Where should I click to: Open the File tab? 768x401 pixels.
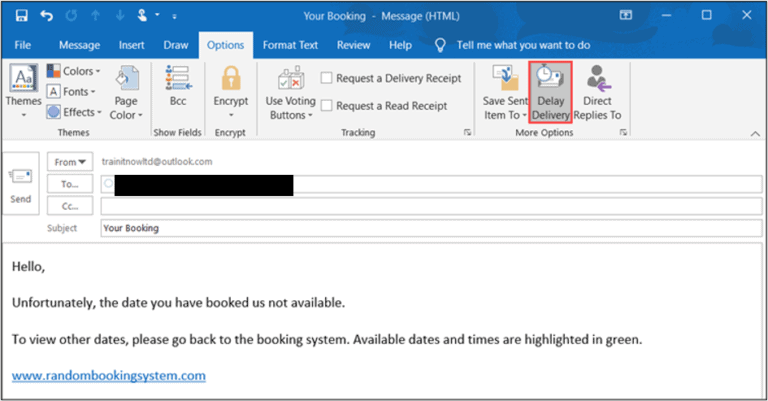point(23,45)
